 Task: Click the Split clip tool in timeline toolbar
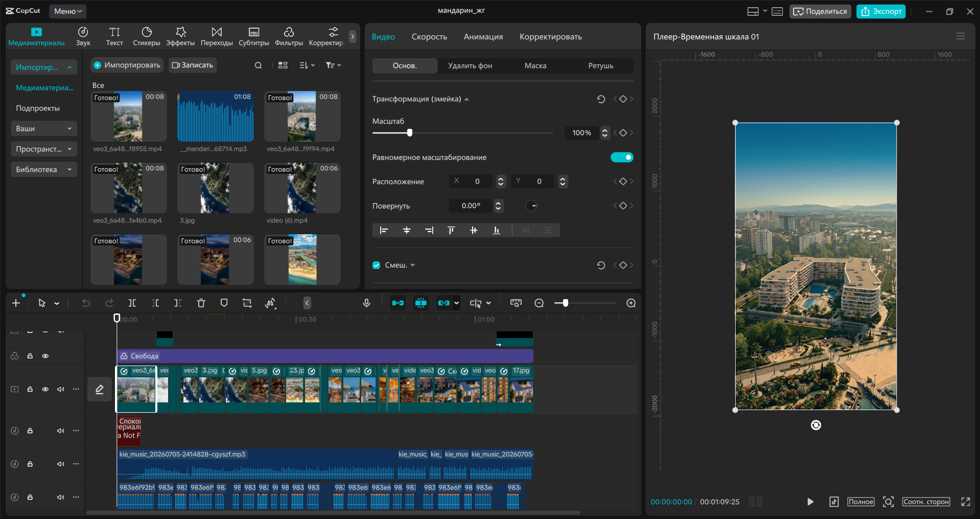(x=132, y=303)
